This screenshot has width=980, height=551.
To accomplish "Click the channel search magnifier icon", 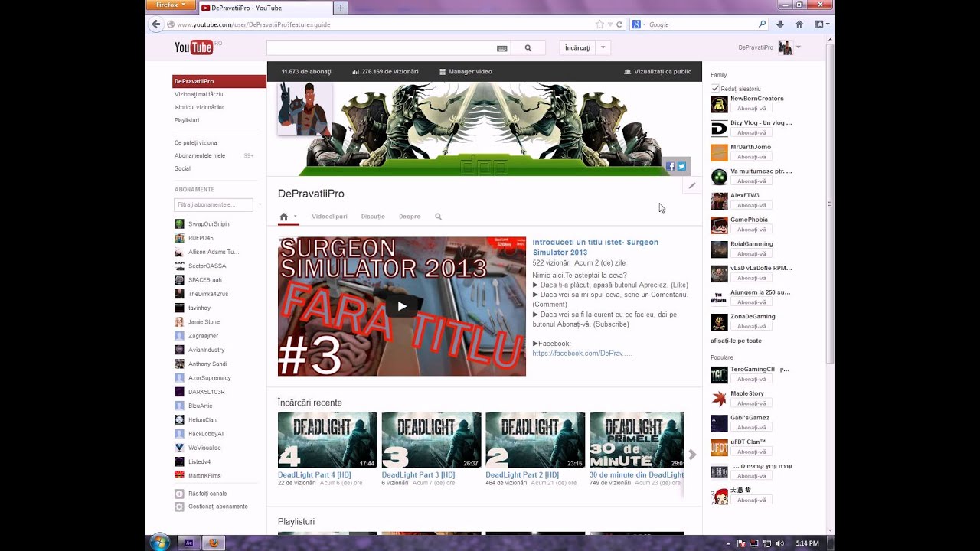I will point(439,217).
